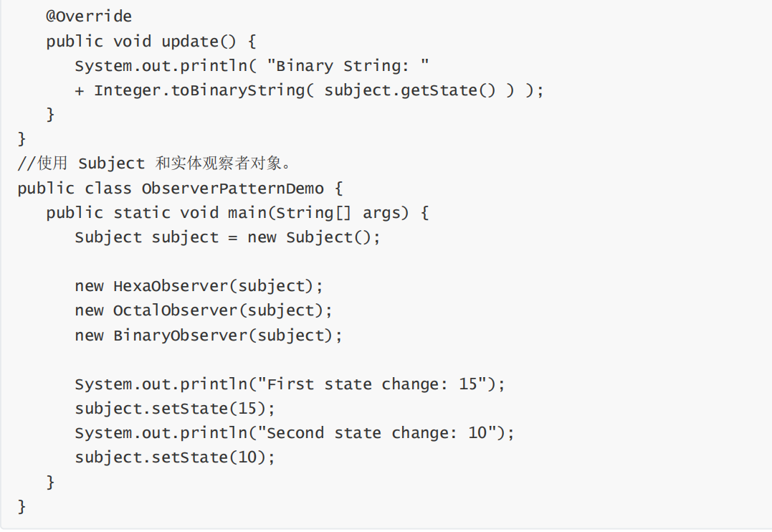Click the update() method name
This screenshot has height=532, width=772.
(x=189, y=41)
